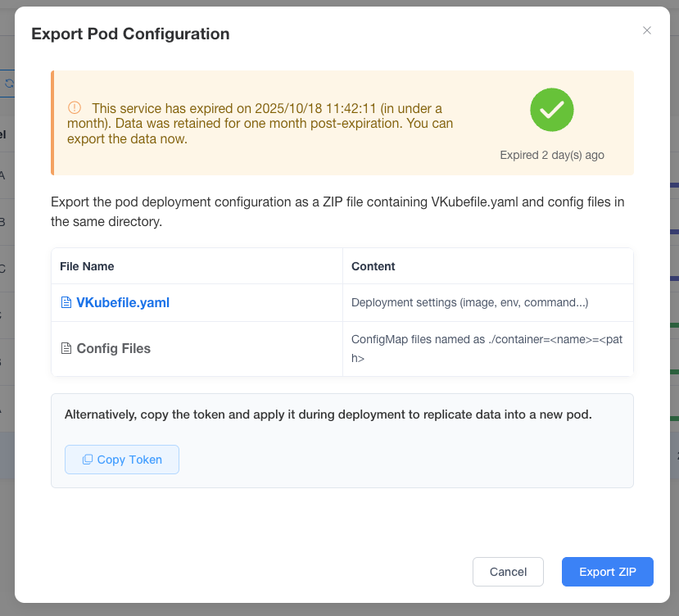Click the copy icon inside Copy Token
Image resolution: width=679 pixels, height=616 pixels.
pos(88,460)
